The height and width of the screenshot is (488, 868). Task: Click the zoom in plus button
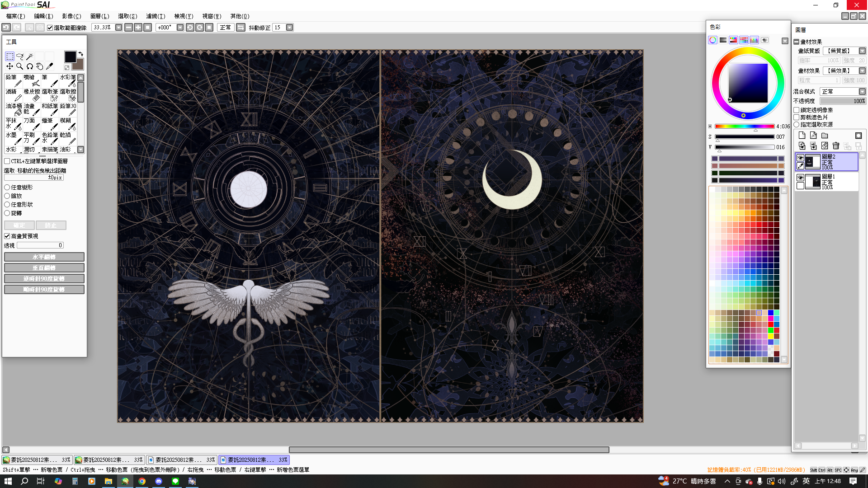(138, 28)
